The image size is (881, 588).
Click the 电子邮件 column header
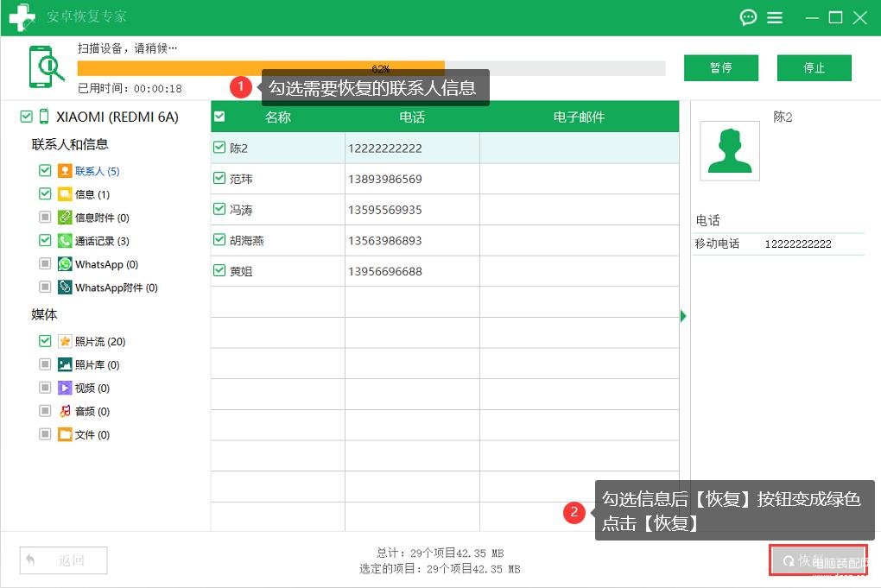pos(579,117)
